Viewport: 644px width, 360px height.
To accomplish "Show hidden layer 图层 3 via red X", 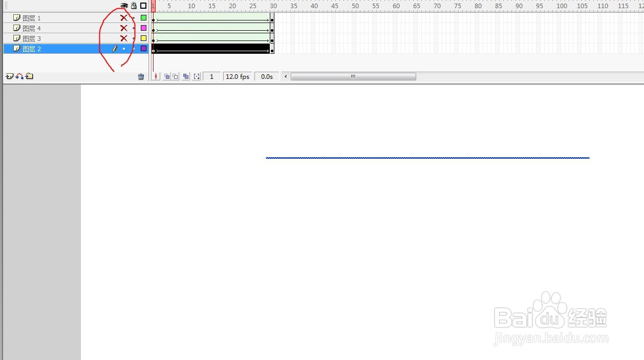I will (123, 38).
